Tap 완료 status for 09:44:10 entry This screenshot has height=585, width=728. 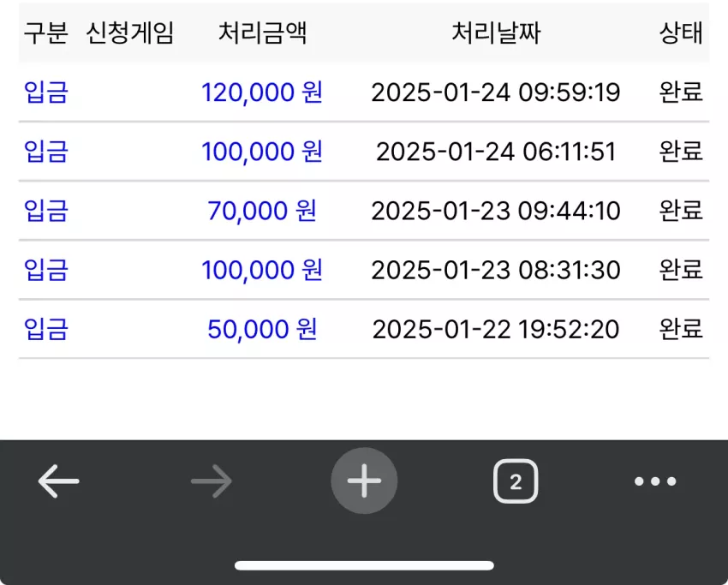(x=681, y=211)
